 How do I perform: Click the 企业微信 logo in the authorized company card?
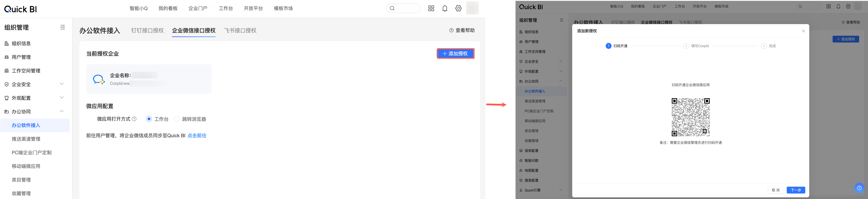[x=99, y=79]
